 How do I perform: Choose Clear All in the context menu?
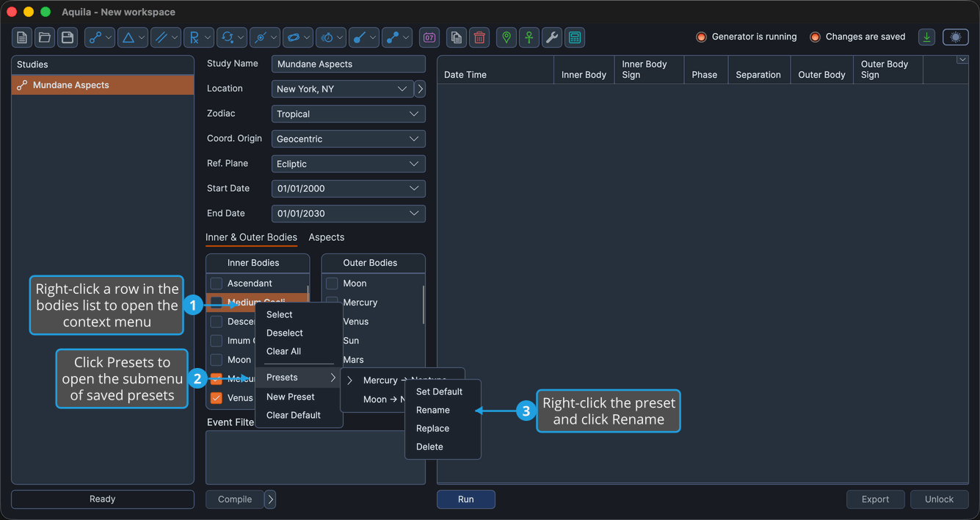point(299,351)
